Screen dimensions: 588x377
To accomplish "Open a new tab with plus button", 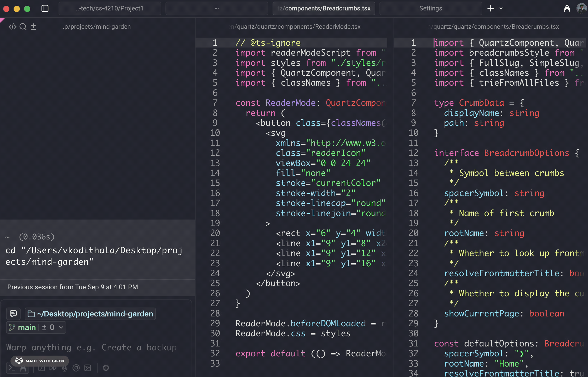I will 490,8.
